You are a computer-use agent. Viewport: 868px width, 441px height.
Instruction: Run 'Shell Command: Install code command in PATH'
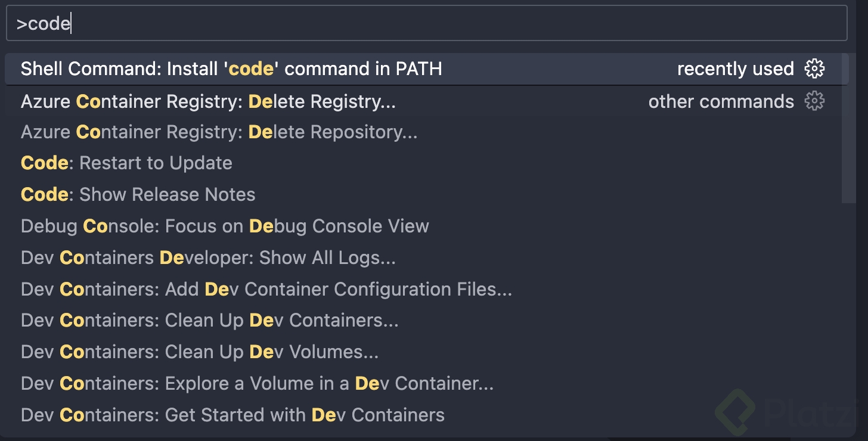pyautogui.click(x=231, y=69)
